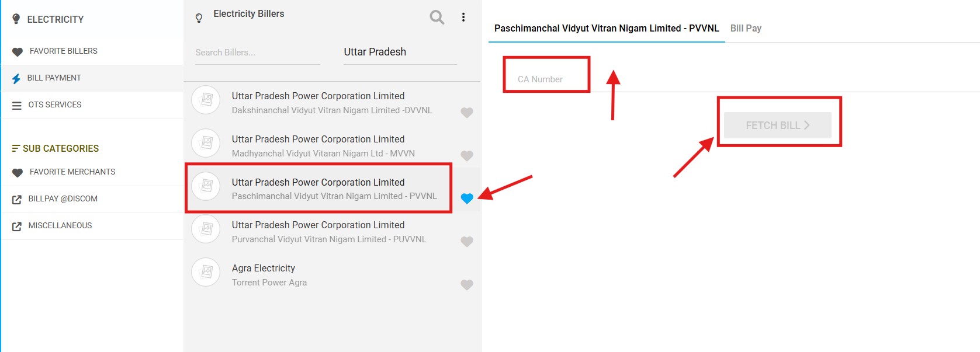Click the DVVNL biller logo thumbnail
This screenshot has height=352, width=980.
tap(206, 100)
